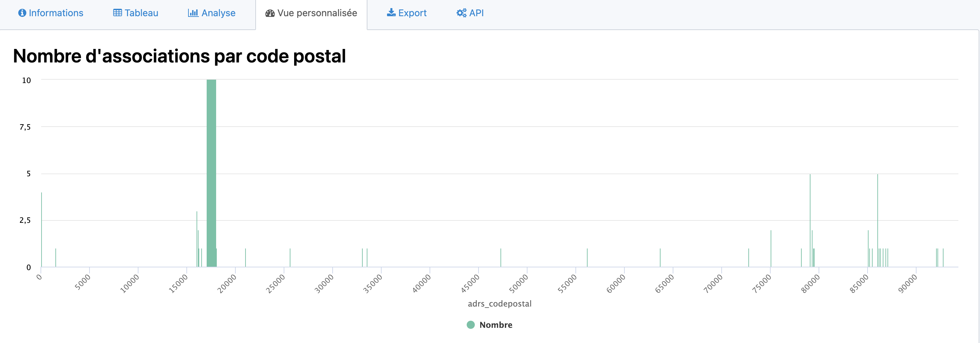Click the green Nombre legend color dot
The width and height of the screenshot is (980, 343).
pyautogui.click(x=471, y=325)
